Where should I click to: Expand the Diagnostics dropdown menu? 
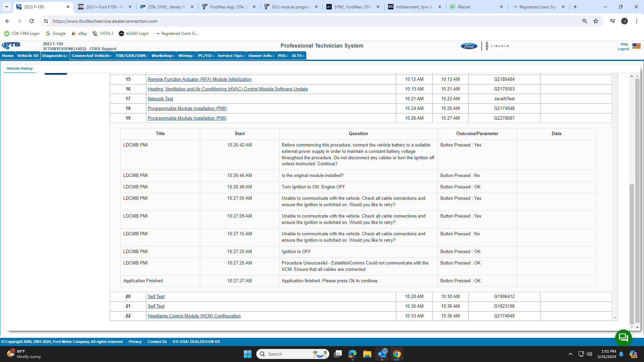[x=55, y=56]
